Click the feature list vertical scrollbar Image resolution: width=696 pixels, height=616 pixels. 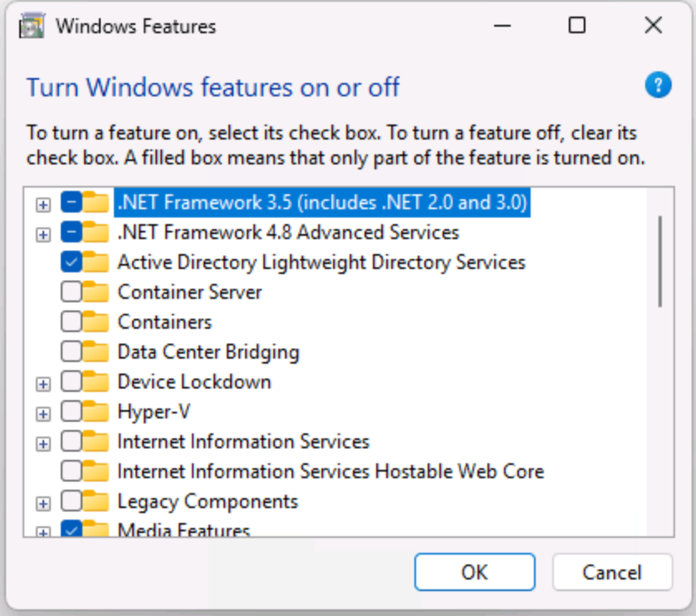[660, 262]
